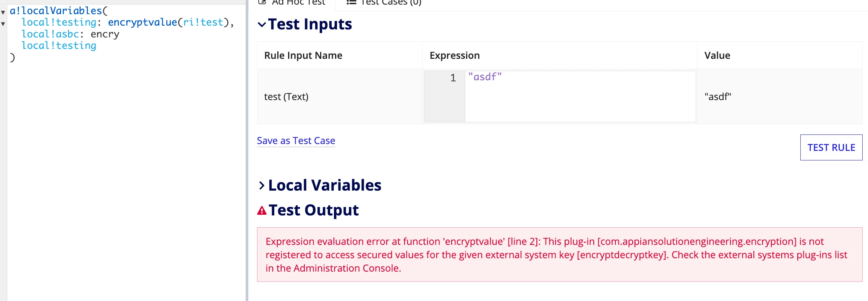Place cursor after the encry text in the code
868x301 pixels.
click(x=120, y=34)
